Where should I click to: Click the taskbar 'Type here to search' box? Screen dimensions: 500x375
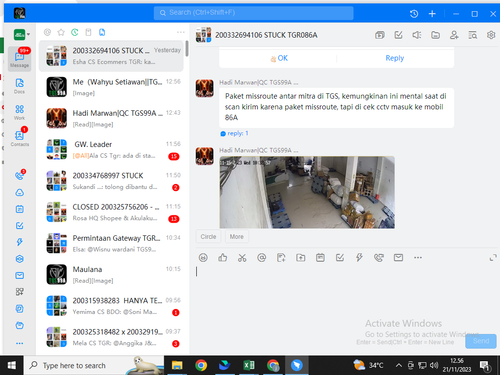coord(94,366)
